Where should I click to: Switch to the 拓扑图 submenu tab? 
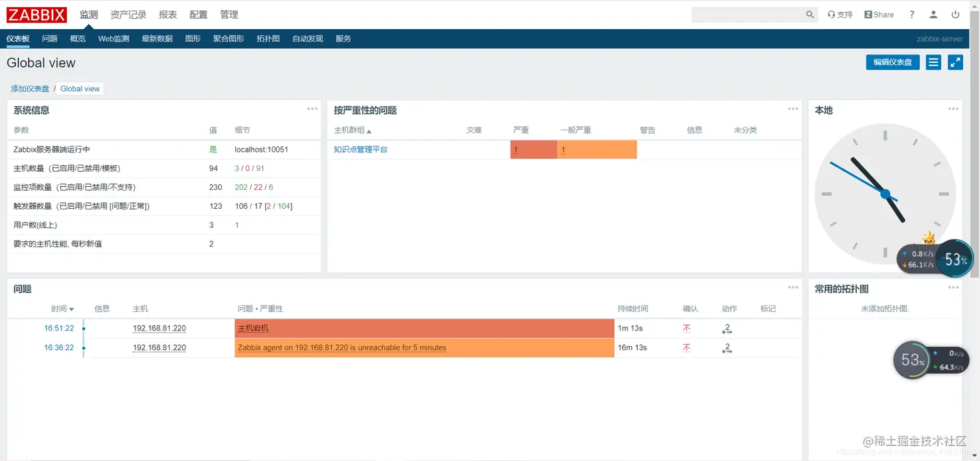[x=268, y=39]
